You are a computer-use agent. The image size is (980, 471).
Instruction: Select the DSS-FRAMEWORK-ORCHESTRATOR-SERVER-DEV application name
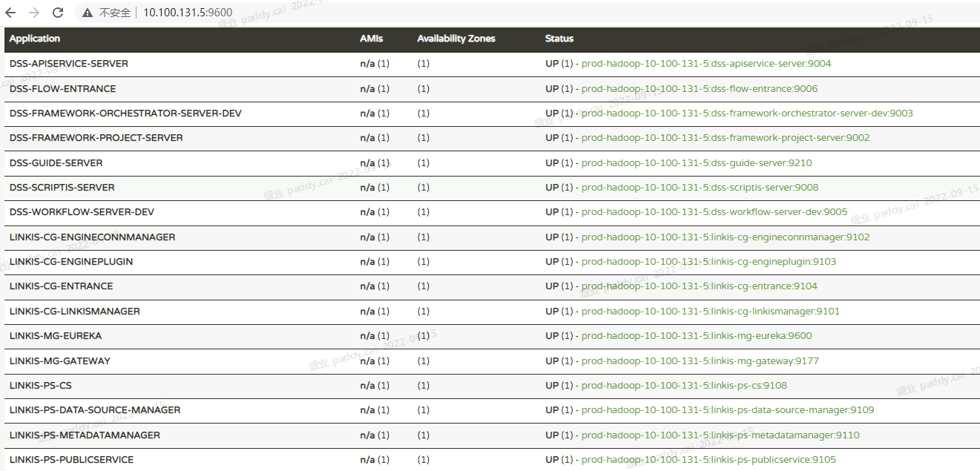(x=125, y=113)
